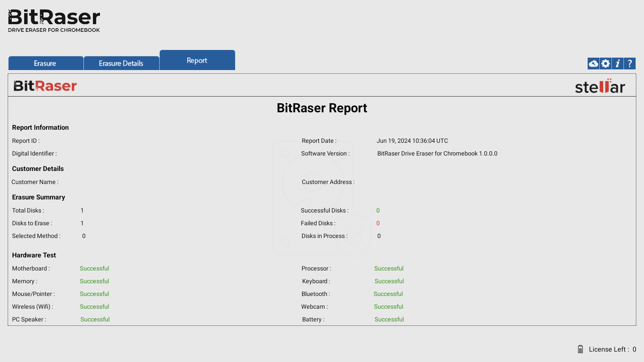Image resolution: width=644 pixels, height=362 pixels.
Task: Click the PC Speaker Successful status
Action: click(95, 319)
